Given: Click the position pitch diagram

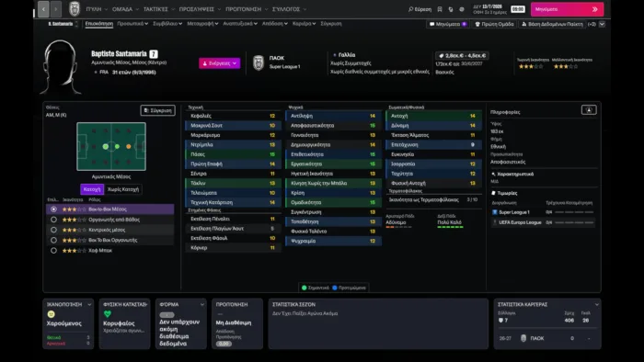Looking at the screenshot, I should click(x=111, y=146).
